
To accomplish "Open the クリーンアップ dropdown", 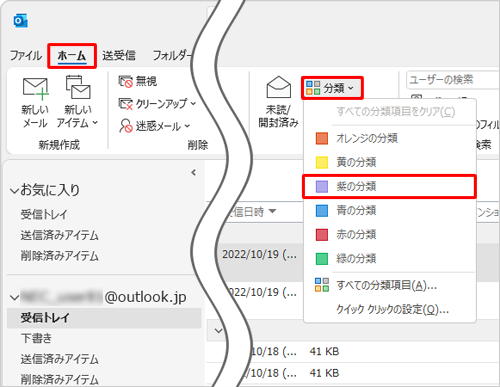I will pos(157,104).
